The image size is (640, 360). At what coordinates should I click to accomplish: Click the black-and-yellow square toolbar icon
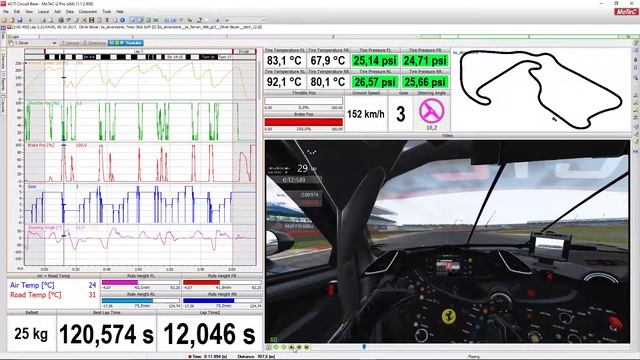click(x=92, y=20)
